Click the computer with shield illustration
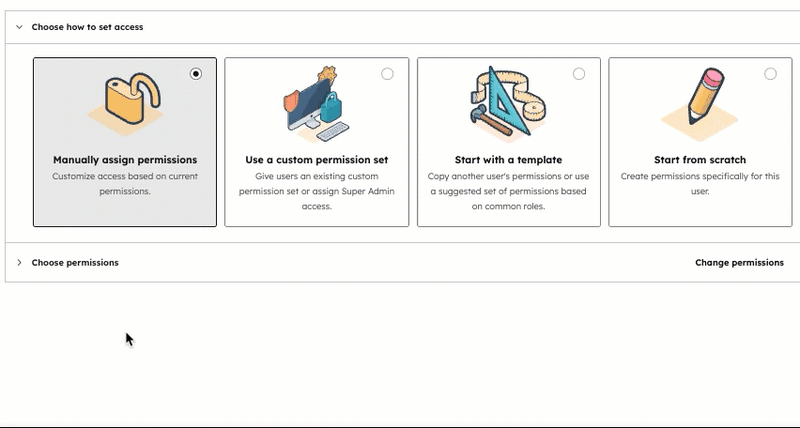This screenshot has width=800, height=428. click(316, 105)
